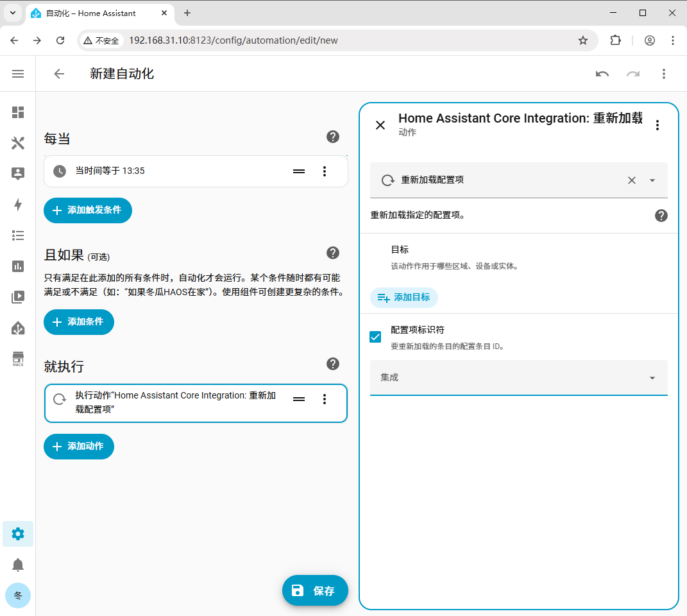Reload the browser page
Screen dimensions: 687x616
[x=60, y=40]
